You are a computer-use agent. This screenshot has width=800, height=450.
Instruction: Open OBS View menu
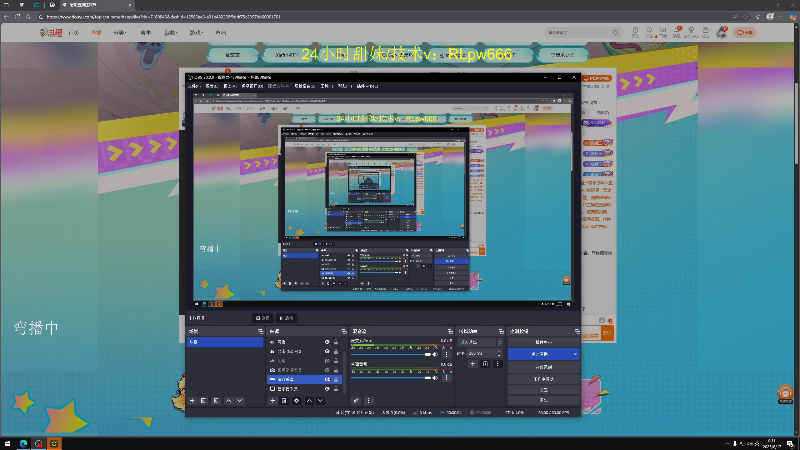pos(229,86)
